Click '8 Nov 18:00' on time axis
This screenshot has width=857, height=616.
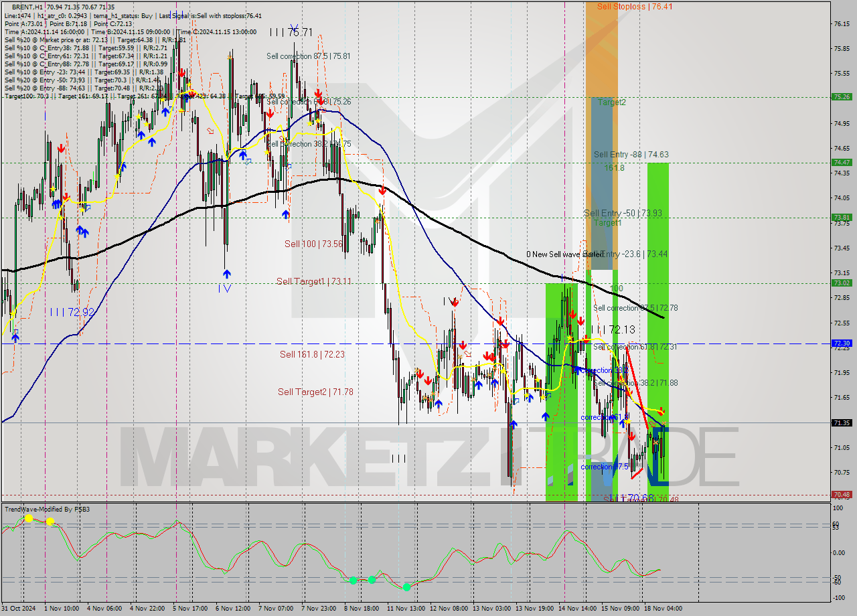[362, 609]
